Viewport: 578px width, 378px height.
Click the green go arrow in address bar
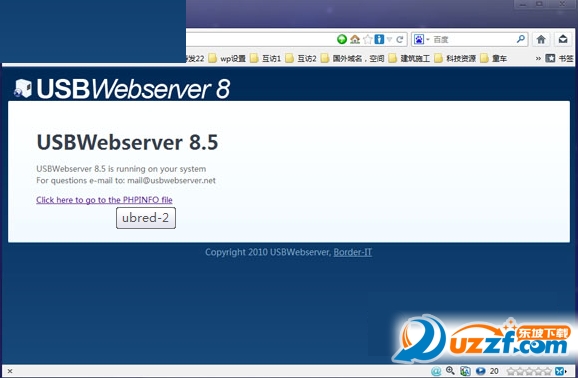[342, 39]
